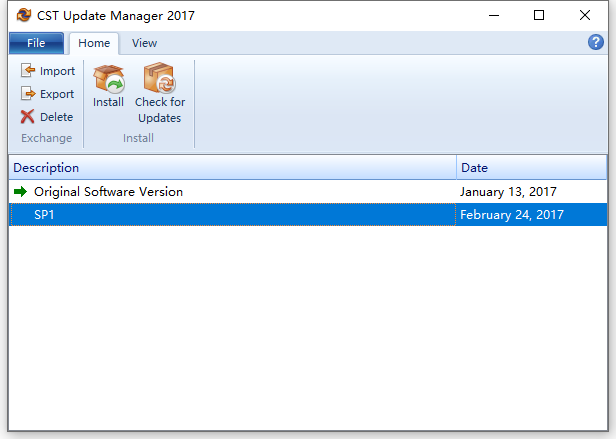Click the Export label text
The width and height of the screenshot is (616, 439).
coord(57,94)
